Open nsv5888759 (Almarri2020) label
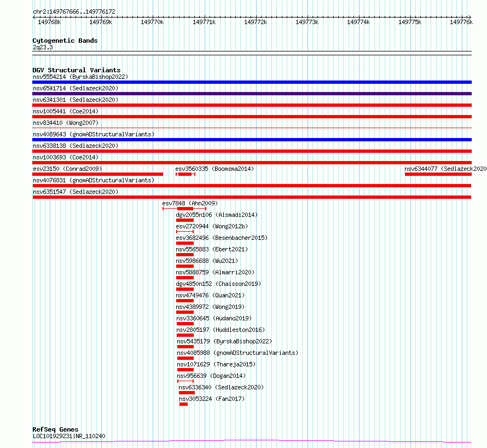Image resolution: width=487 pixels, height=448 pixels. pos(215,272)
